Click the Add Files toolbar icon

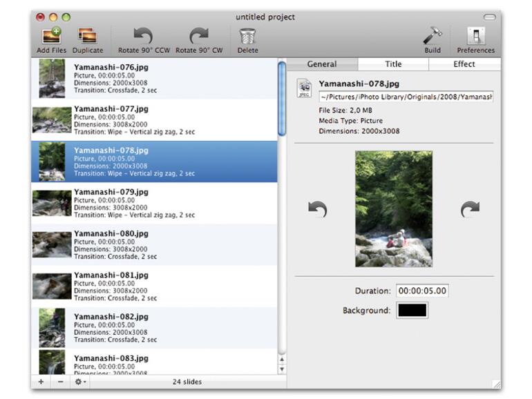pos(51,36)
